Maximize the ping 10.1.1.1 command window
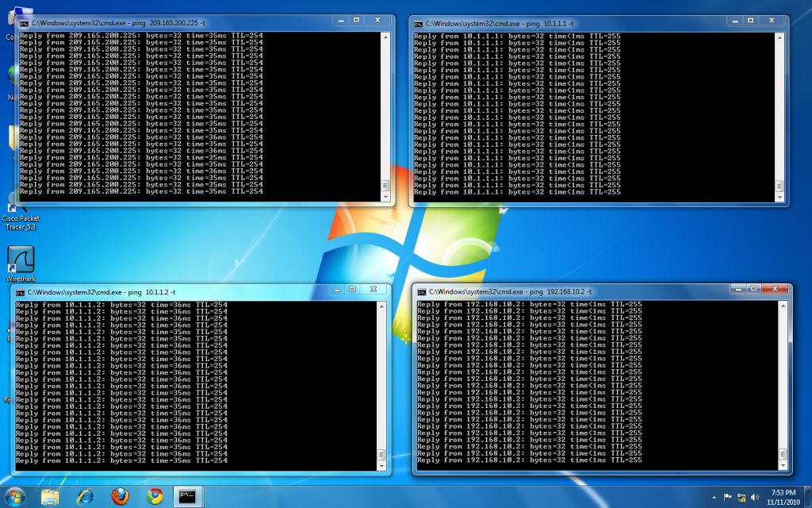 pos(751,19)
